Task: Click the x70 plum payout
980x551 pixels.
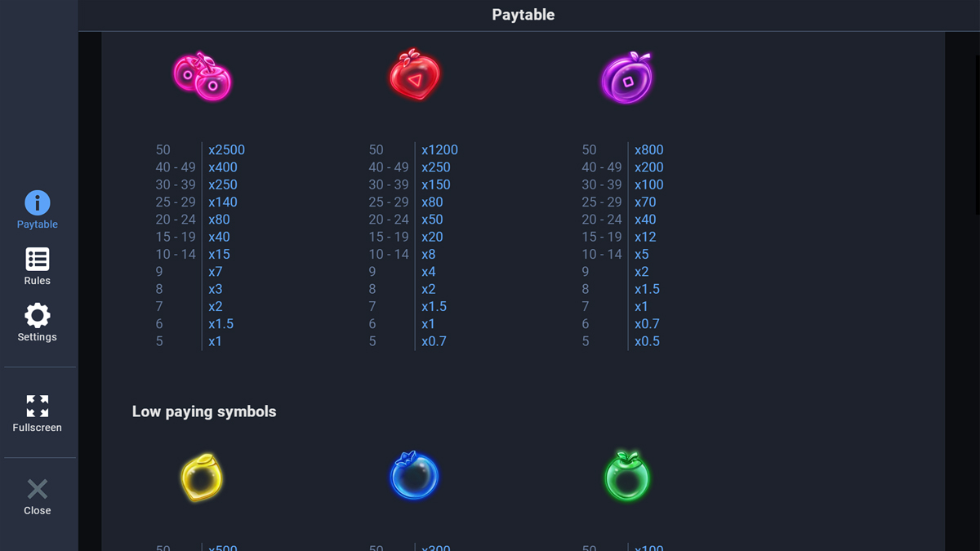Action: pyautogui.click(x=645, y=202)
